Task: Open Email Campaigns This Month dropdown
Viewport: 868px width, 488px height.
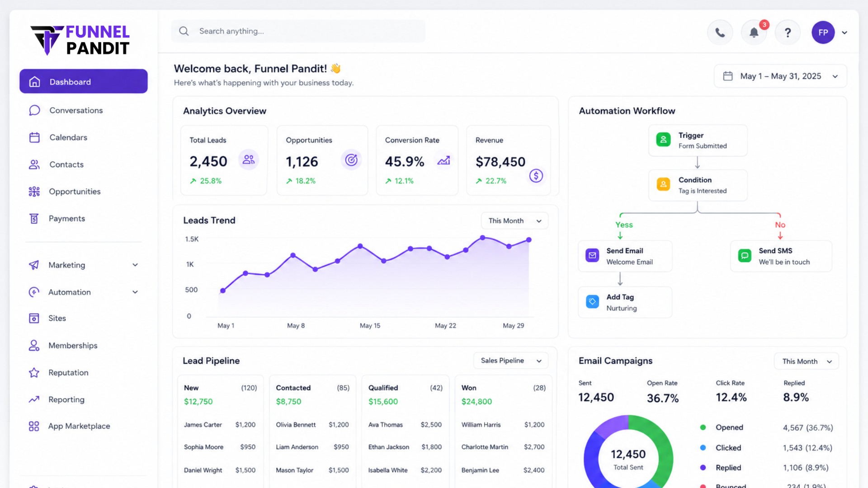Action: [807, 361]
